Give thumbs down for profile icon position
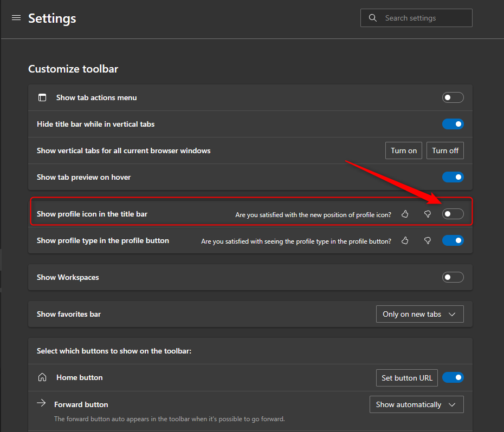Viewport: 504px width, 432px height. click(x=428, y=214)
